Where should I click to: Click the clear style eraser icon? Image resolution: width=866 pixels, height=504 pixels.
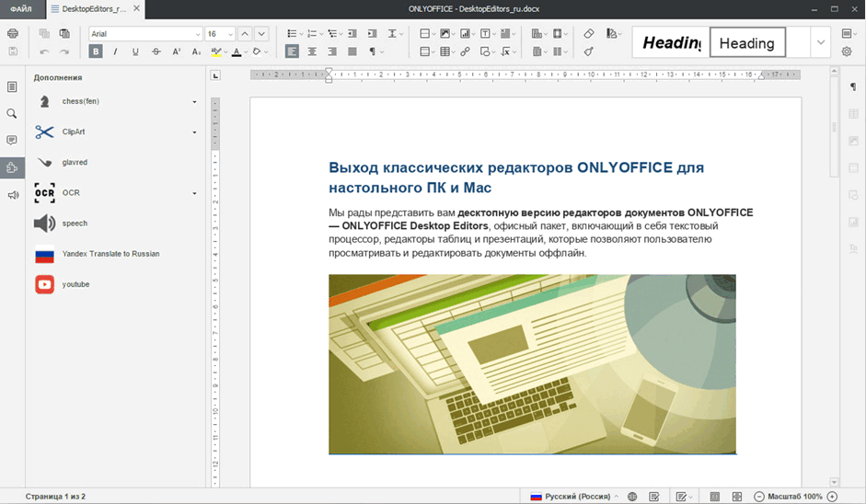point(589,34)
